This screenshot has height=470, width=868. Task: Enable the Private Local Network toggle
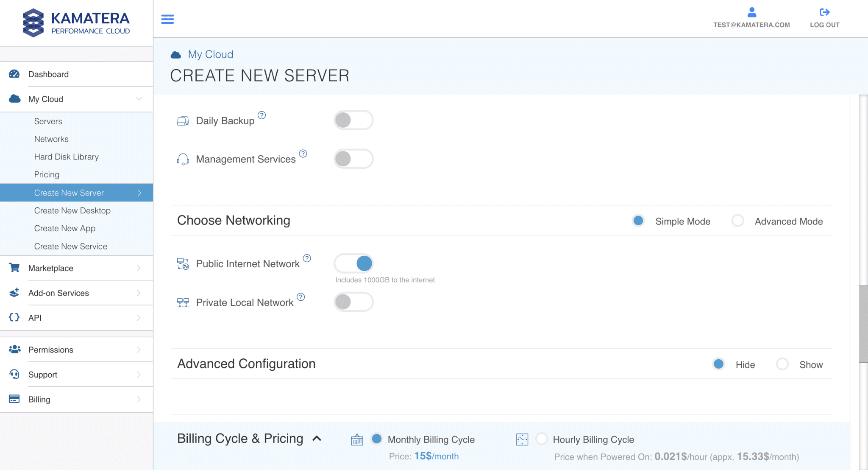[353, 302]
